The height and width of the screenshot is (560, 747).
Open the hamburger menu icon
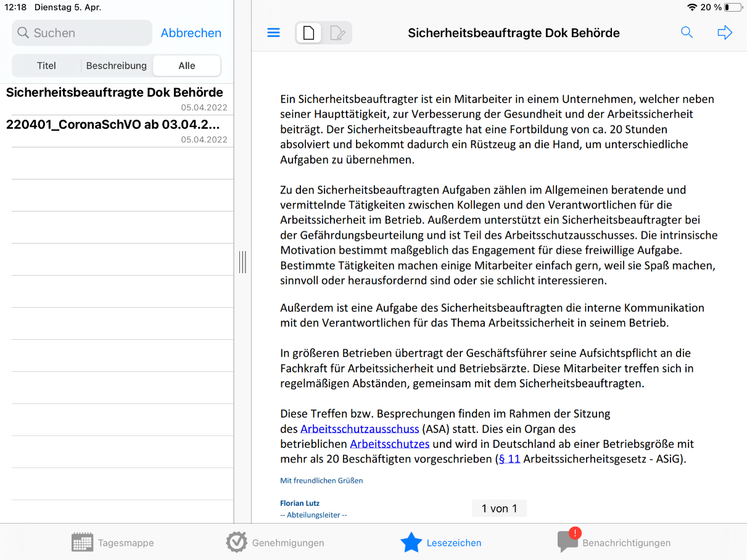pos(273,33)
